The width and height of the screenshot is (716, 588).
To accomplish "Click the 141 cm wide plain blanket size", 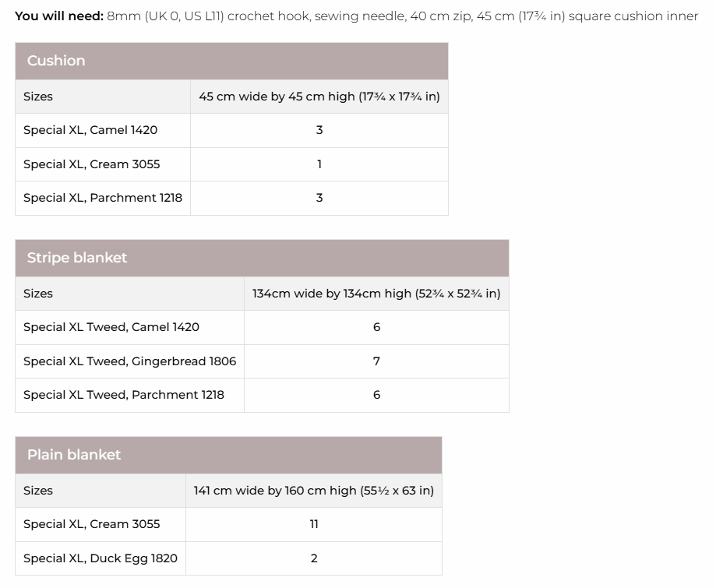I will coord(313,491).
